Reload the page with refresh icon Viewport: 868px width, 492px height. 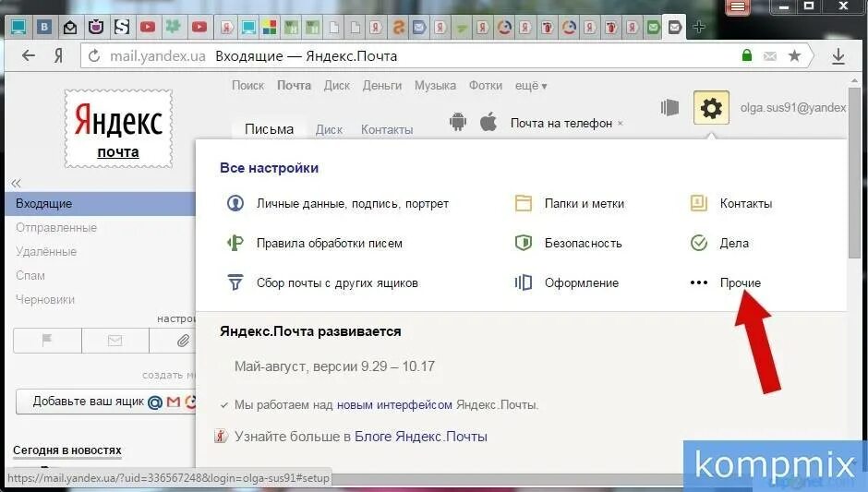click(x=94, y=56)
